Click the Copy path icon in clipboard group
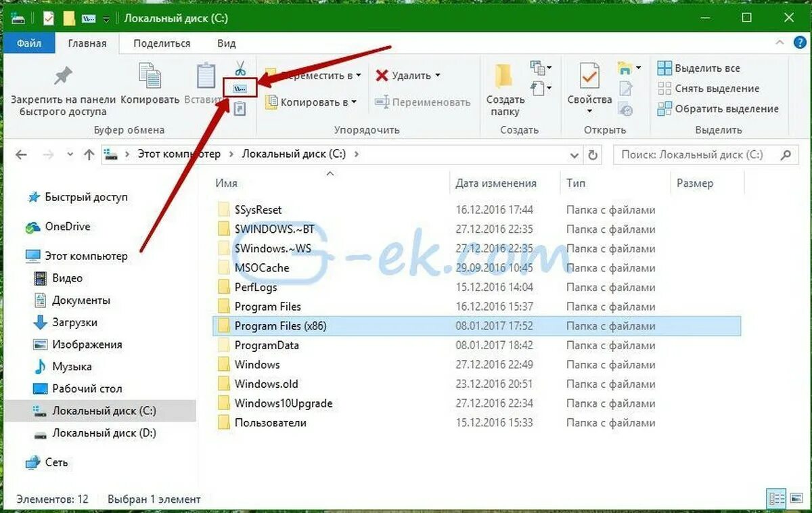Image resolution: width=812 pixels, height=513 pixels. pyautogui.click(x=240, y=88)
